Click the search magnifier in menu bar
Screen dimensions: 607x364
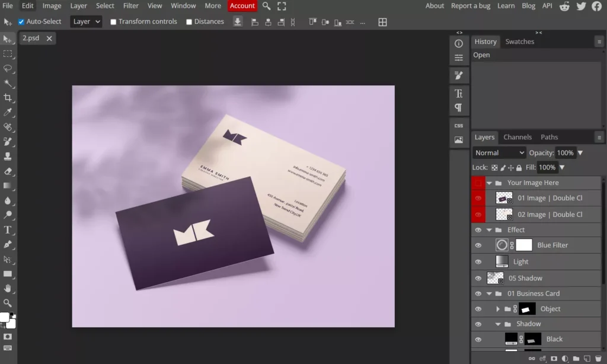(266, 6)
